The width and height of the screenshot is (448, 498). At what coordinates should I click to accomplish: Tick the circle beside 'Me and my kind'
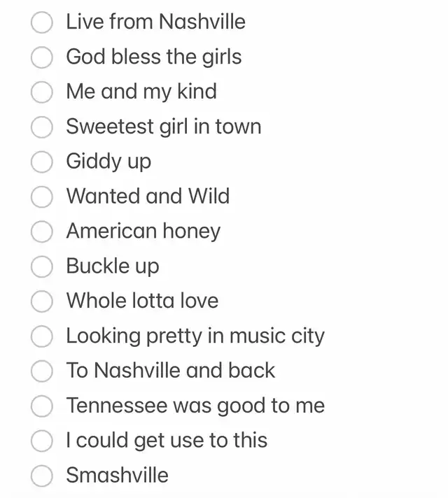point(42,92)
